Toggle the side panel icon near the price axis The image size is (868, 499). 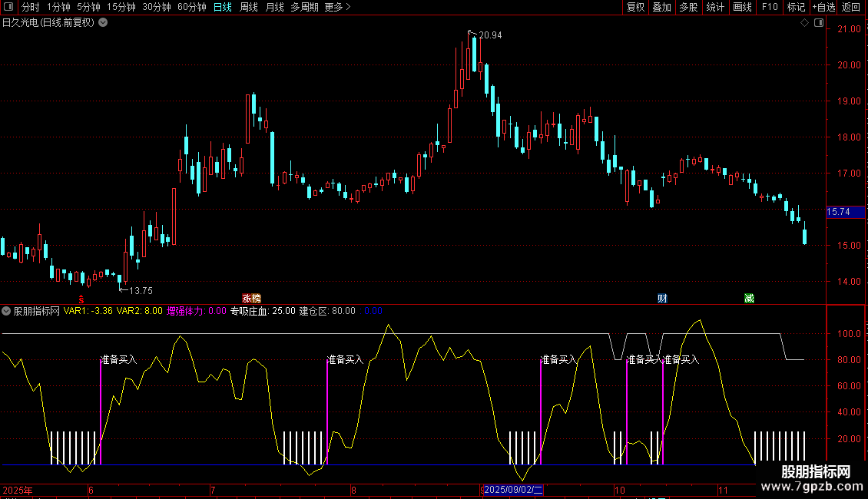[x=819, y=23]
